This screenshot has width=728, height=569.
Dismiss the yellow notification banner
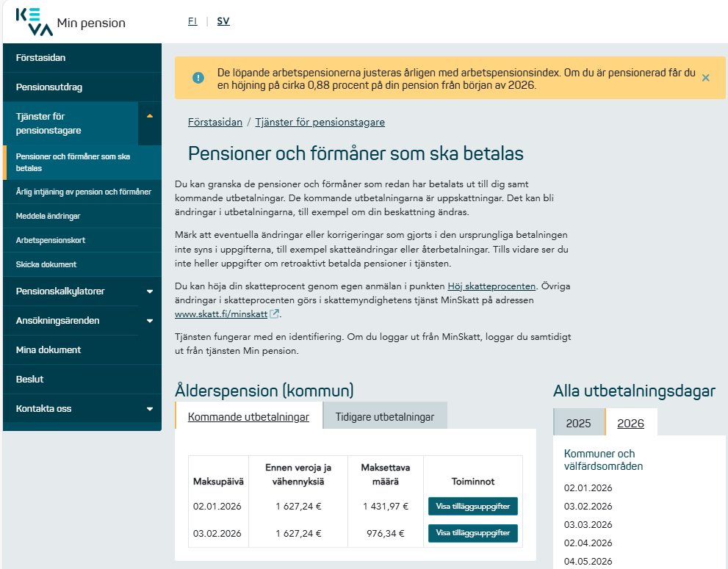pos(705,78)
